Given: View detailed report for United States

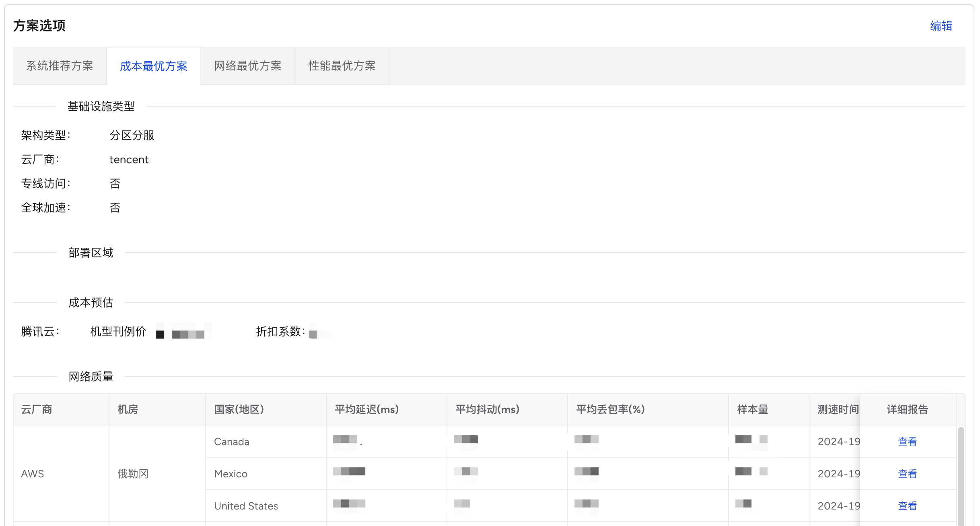Looking at the screenshot, I should click(x=907, y=506).
